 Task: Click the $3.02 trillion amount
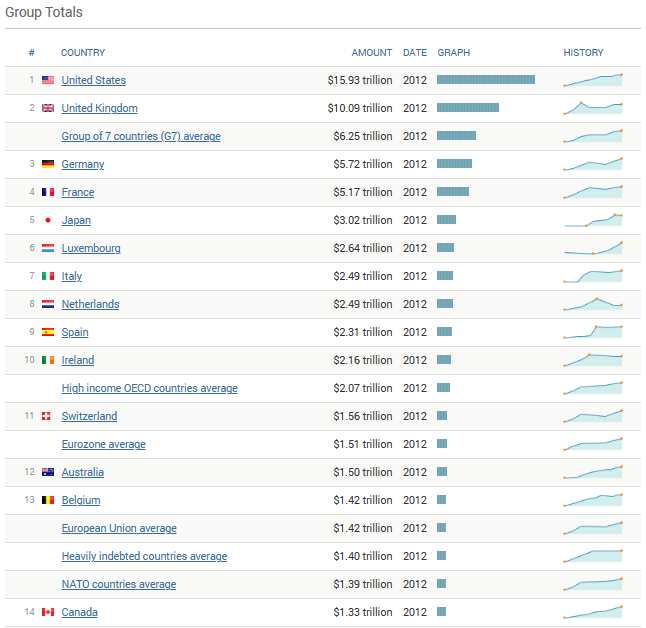(363, 220)
